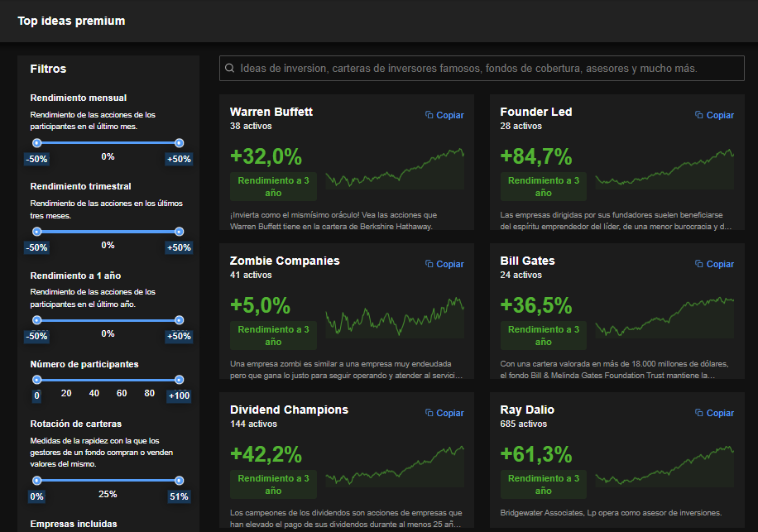This screenshot has width=758, height=532.
Task: Click right handle of Rendimiento a 1 año slider
Action: click(x=179, y=320)
